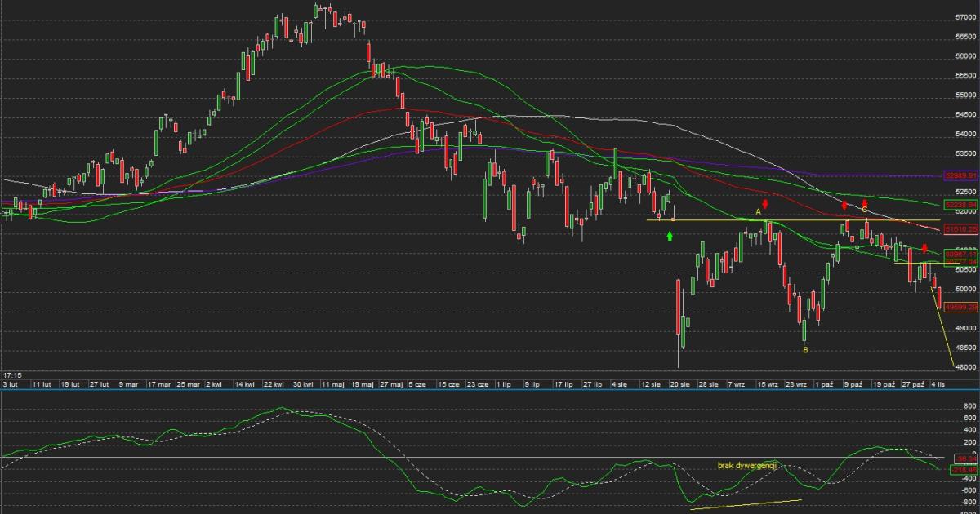
Task: Click the 17:15 time label
Action: point(12,373)
